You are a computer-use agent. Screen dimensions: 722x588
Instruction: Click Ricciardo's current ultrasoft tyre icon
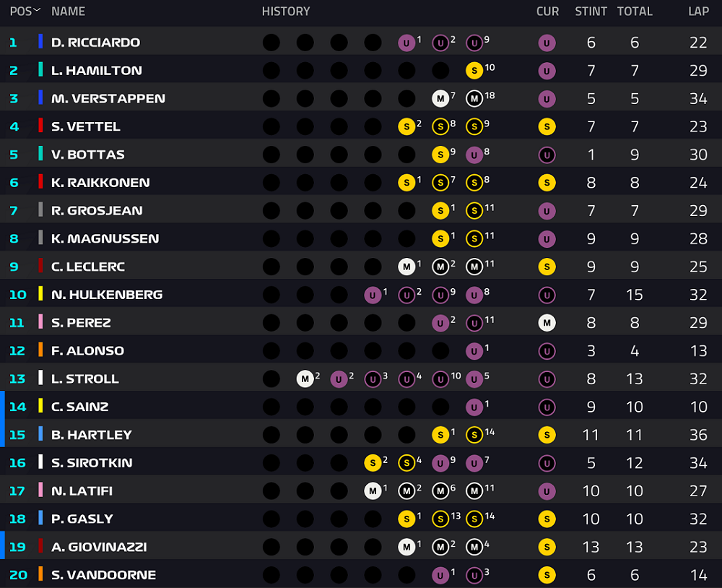[547, 43]
